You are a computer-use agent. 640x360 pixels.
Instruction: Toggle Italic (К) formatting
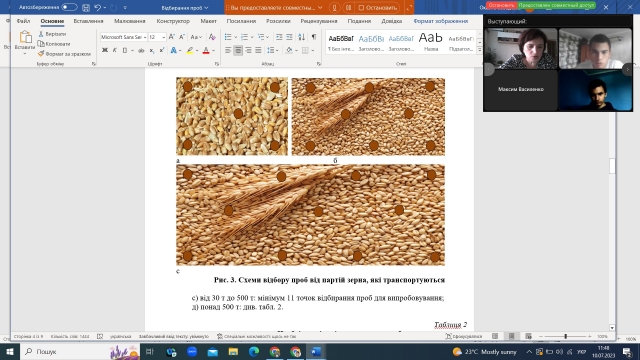(x=115, y=50)
